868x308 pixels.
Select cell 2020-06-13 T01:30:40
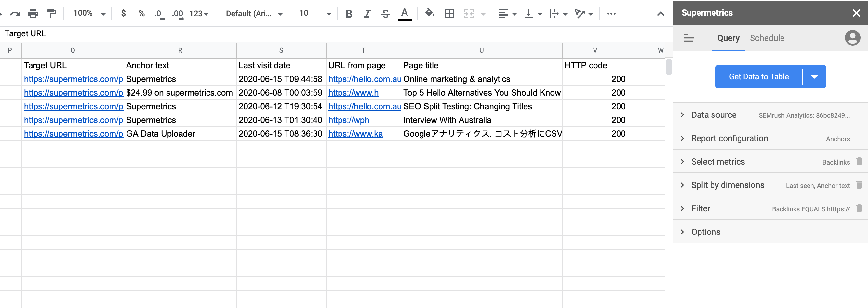pos(281,120)
